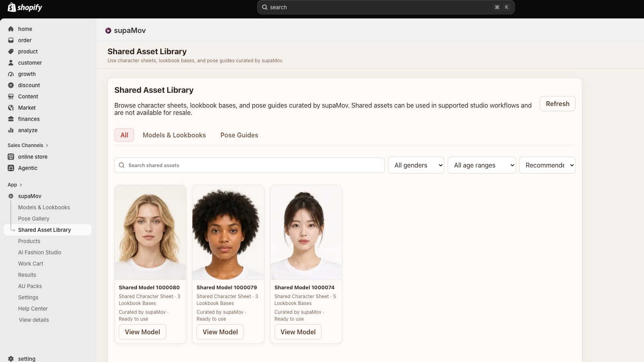This screenshot has width=644, height=362.
Task: Expand the Sales Channels chevron
Action: (47, 146)
